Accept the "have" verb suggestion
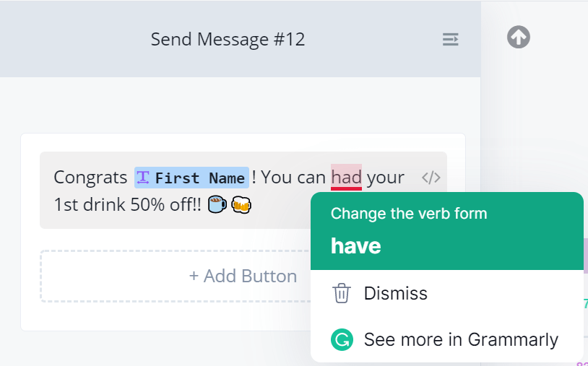 coord(356,246)
